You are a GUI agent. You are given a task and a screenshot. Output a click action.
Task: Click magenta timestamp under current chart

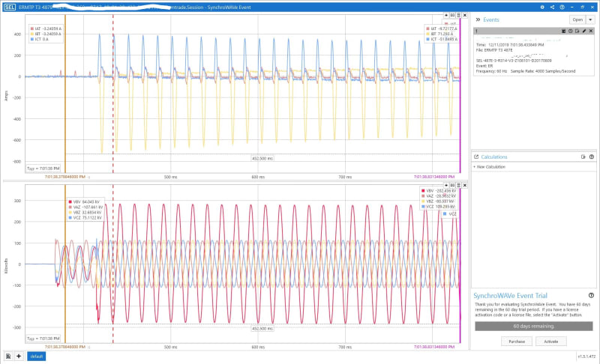(x=434, y=177)
